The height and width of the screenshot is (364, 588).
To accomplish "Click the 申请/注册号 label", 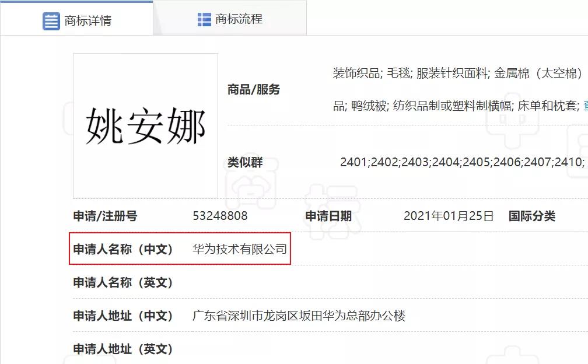I will pos(105,216).
